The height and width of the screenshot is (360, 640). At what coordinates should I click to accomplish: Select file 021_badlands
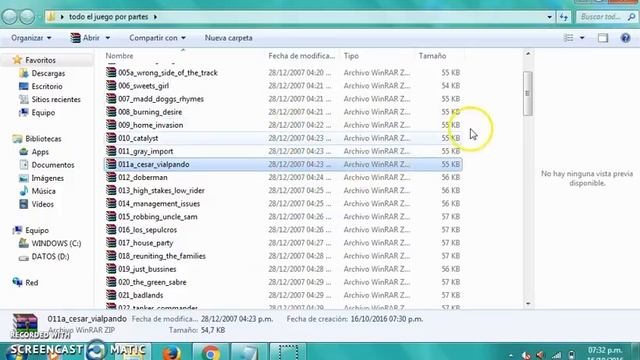tap(283, 295)
